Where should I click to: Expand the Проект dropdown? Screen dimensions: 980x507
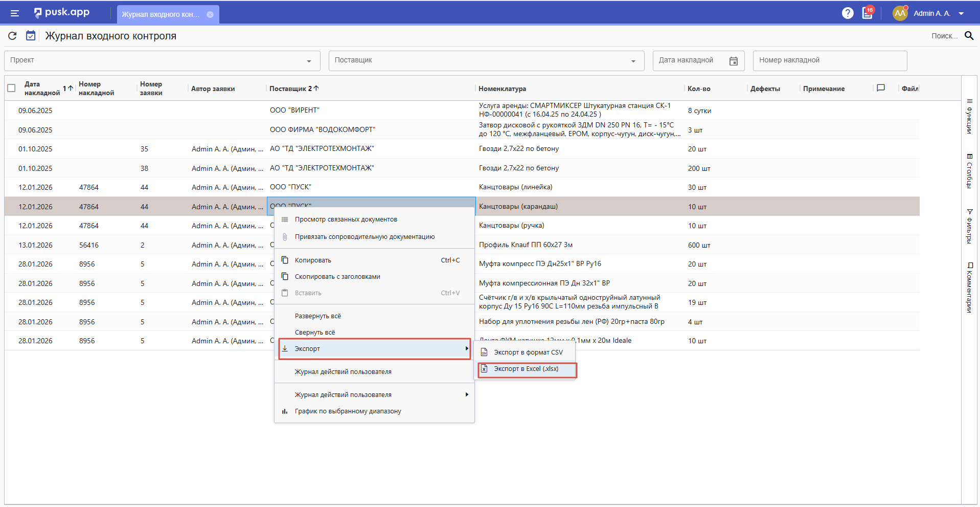[x=309, y=61]
